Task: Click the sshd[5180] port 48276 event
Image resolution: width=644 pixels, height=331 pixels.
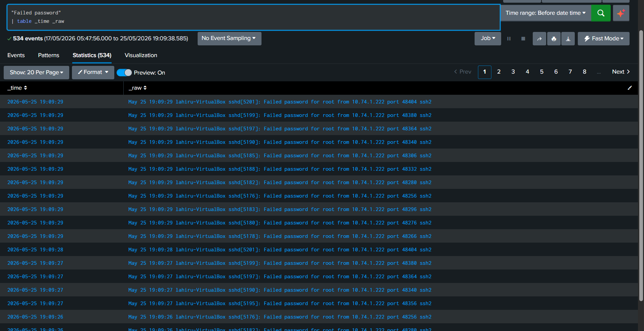Action: click(x=280, y=223)
